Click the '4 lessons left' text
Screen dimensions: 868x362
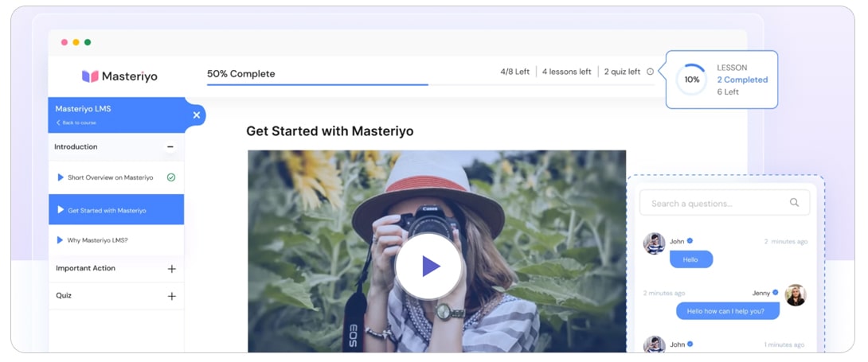pos(566,72)
